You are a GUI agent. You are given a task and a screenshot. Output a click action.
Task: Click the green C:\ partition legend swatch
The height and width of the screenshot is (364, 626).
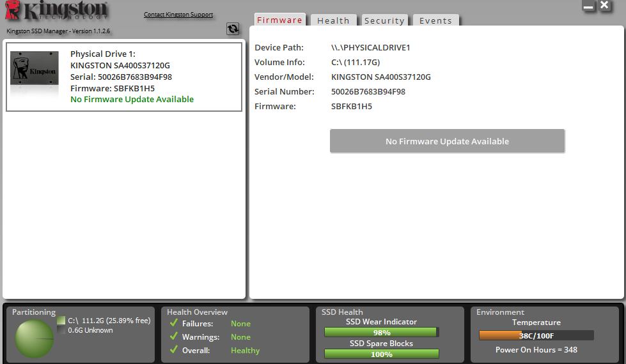[61, 320]
